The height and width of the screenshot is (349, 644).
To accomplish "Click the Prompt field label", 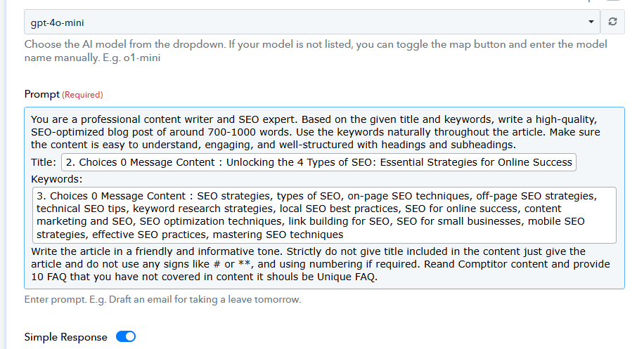I will [x=42, y=94].
